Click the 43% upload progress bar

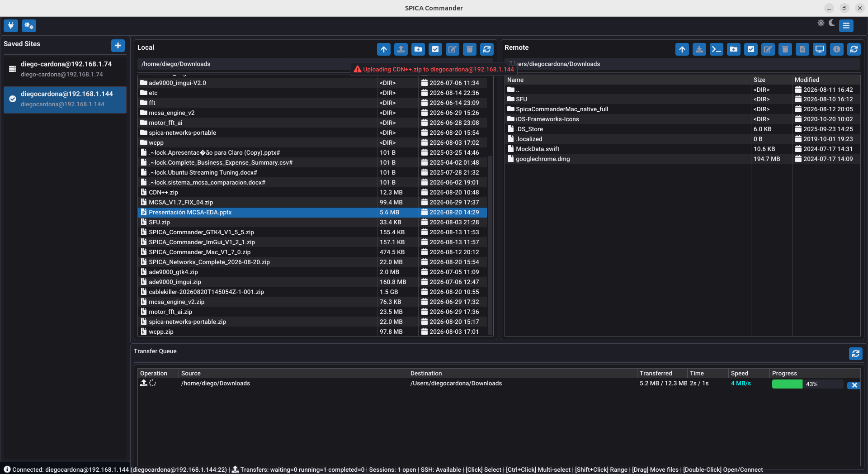pos(807,384)
